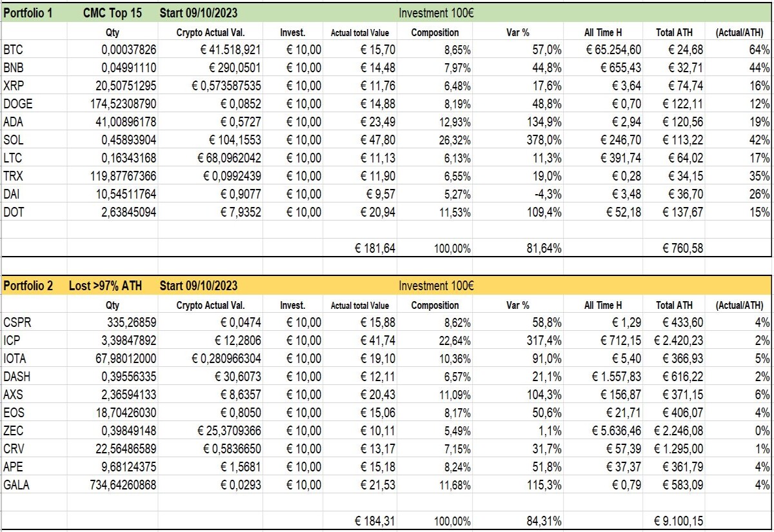The image size is (774, 532).
Task: Click the Investment 100€ cell in Portfolio 2
Action: [435, 286]
